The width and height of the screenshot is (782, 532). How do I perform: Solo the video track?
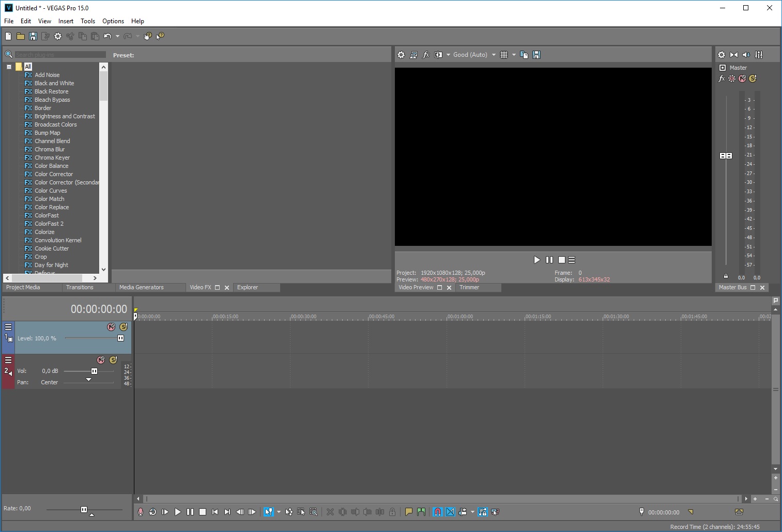coord(123,326)
